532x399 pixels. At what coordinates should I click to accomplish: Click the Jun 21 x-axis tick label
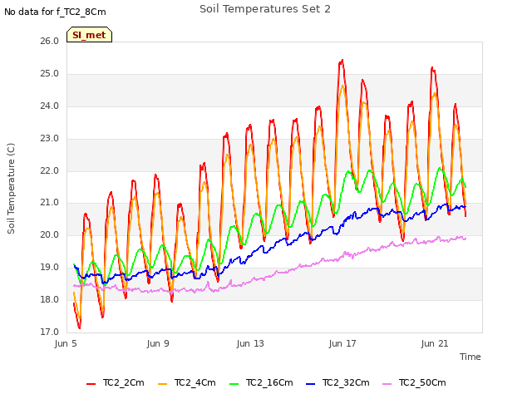pyautogui.click(x=435, y=343)
